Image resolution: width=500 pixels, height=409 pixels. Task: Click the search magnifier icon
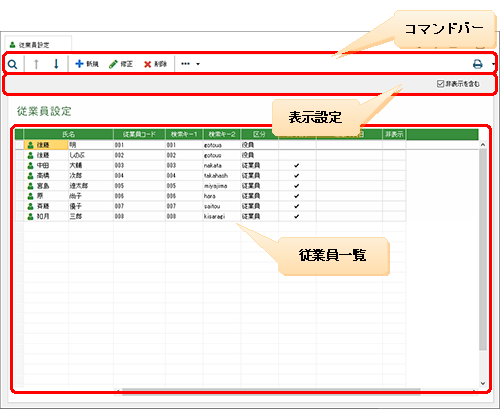[x=13, y=64]
